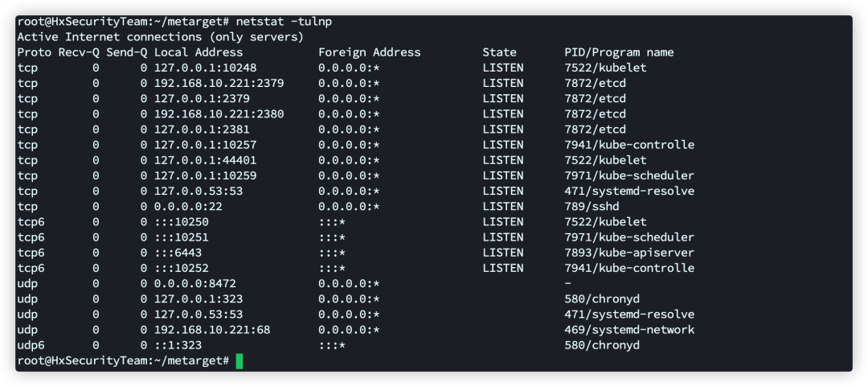Image resolution: width=868 pixels, height=387 pixels.
Task: Select the address '127.0.0.1:10257'
Action: point(205,145)
